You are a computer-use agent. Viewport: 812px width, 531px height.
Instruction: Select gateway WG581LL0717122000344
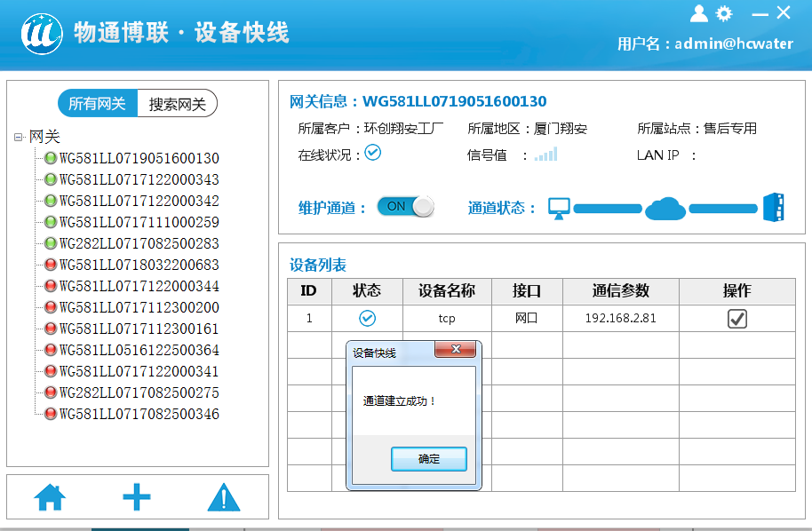(139, 286)
